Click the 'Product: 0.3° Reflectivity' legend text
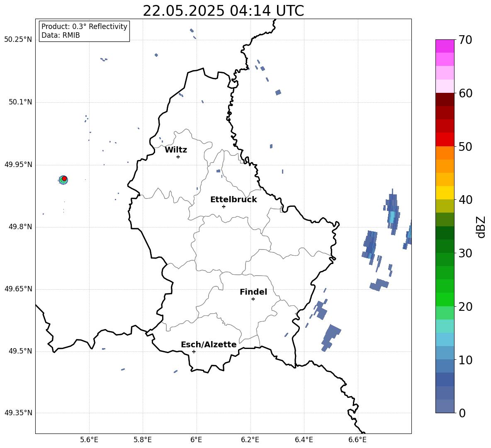Viewport: 491px width, 448px height. (x=84, y=27)
